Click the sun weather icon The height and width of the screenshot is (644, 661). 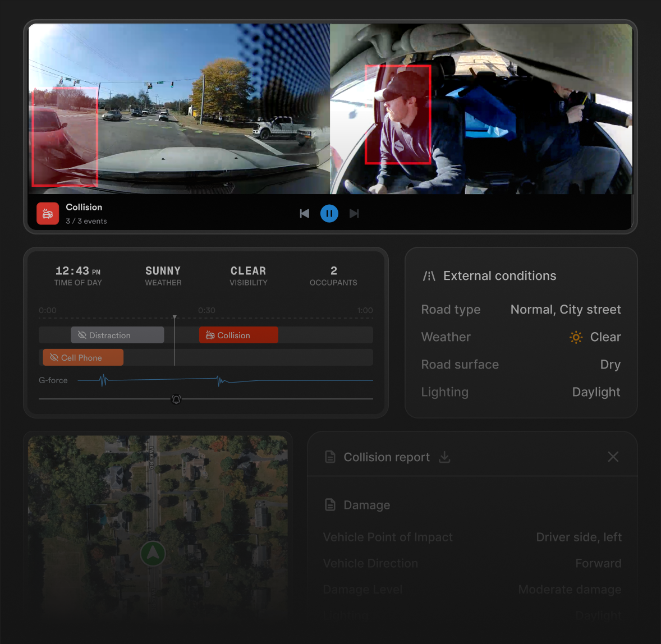(x=576, y=337)
